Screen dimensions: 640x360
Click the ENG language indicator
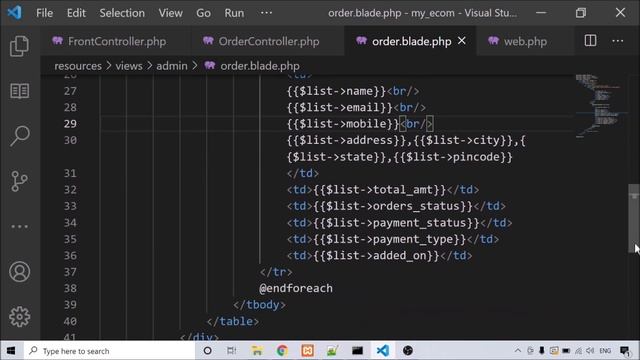click(605, 351)
